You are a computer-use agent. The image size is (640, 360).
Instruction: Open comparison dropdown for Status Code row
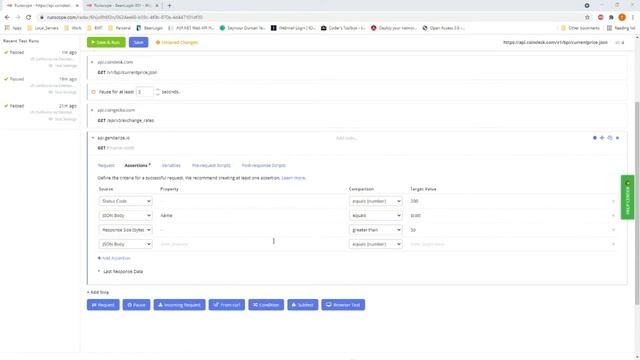click(x=376, y=201)
